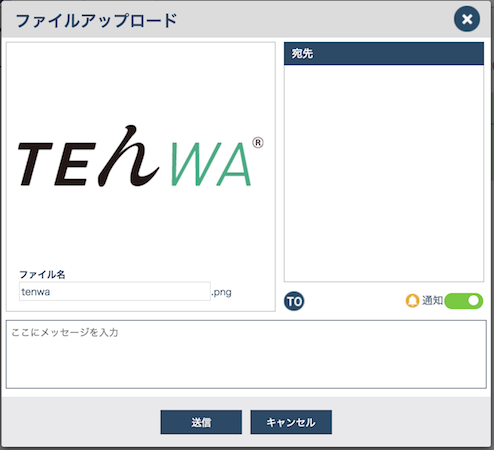Click the orange notification bell icon

coord(412,301)
